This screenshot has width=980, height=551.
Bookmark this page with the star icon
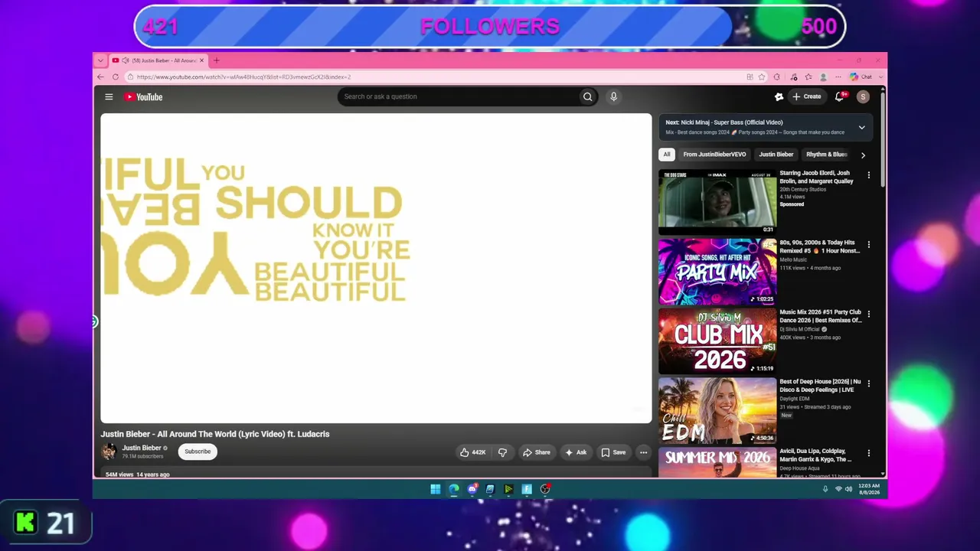pos(762,77)
